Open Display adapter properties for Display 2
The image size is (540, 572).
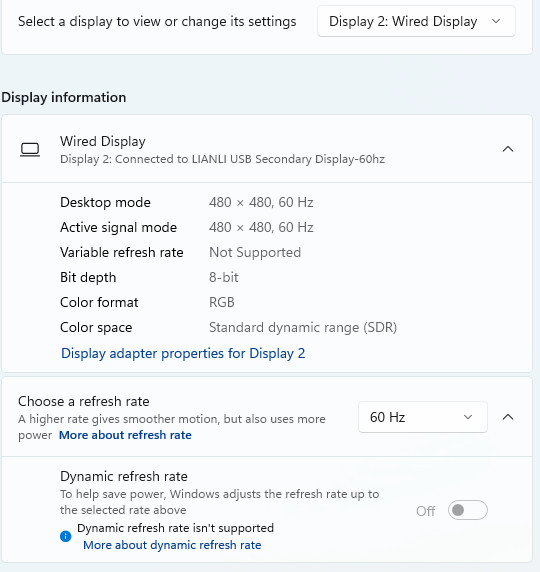click(x=183, y=353)
